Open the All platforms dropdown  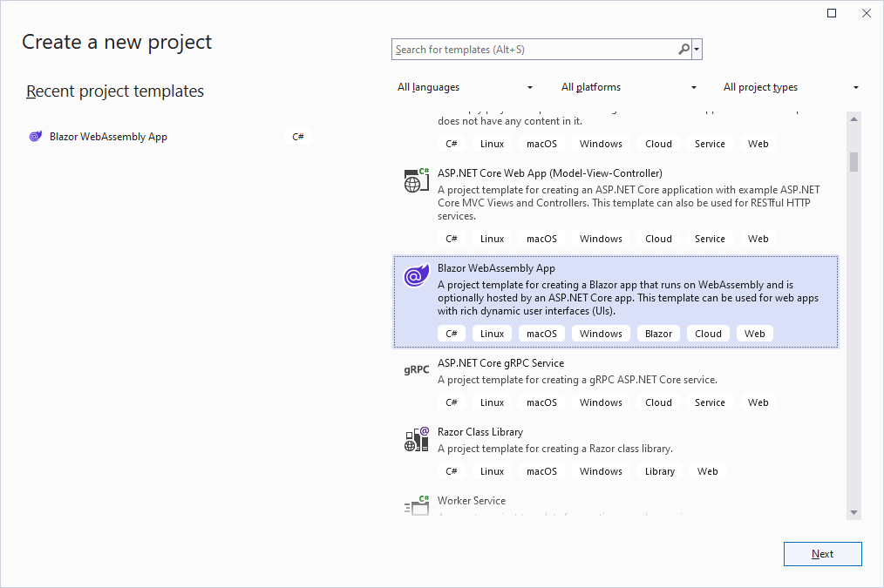point(629,87)
